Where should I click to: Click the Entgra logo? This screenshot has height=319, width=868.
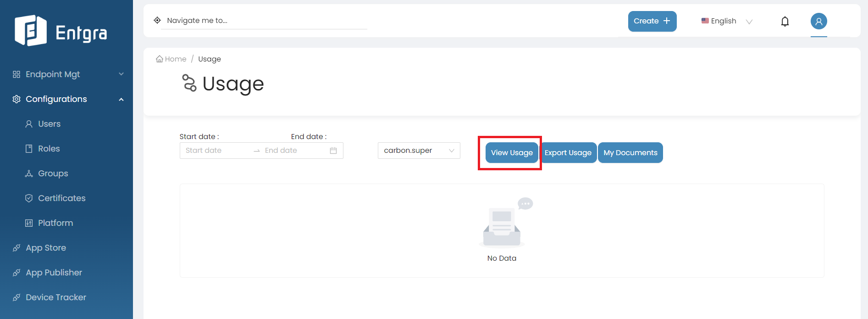pos(61,31)
